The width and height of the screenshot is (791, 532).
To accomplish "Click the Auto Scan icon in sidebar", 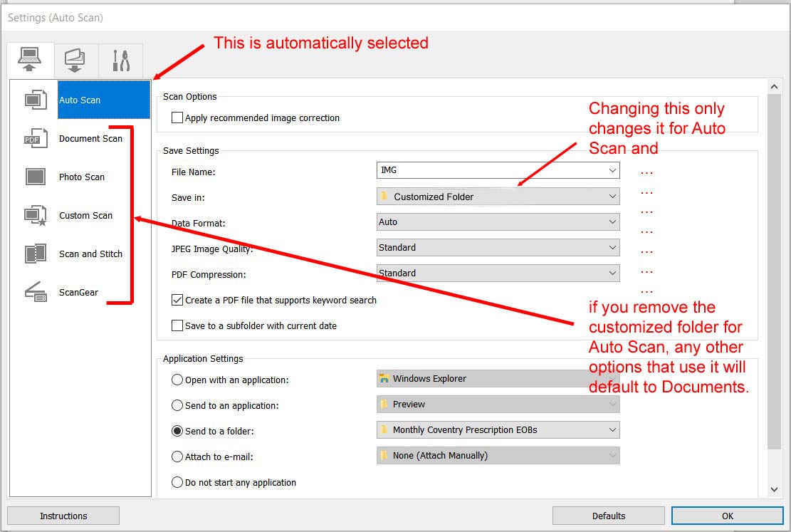I will tap(36, 100).
